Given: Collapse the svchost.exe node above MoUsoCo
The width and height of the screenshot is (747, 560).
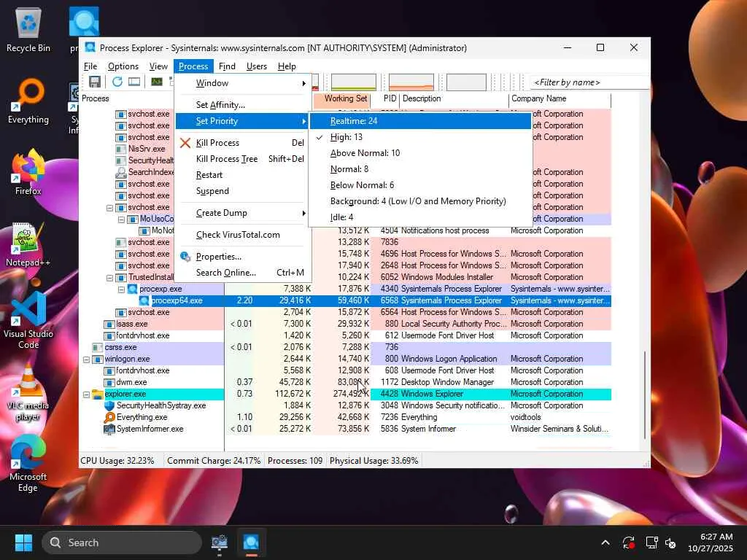Looking at the screenshot, I should [109, 208].
